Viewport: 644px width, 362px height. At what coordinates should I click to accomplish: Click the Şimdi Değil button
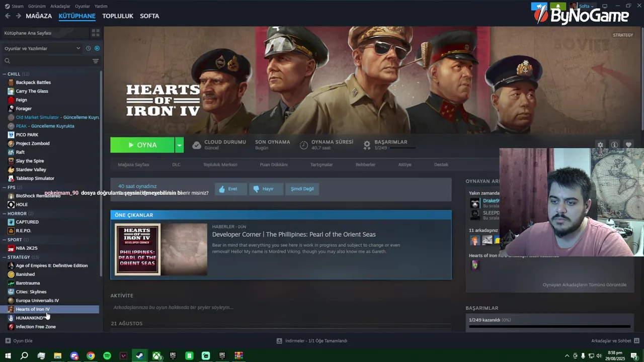(x=302, y=189)
